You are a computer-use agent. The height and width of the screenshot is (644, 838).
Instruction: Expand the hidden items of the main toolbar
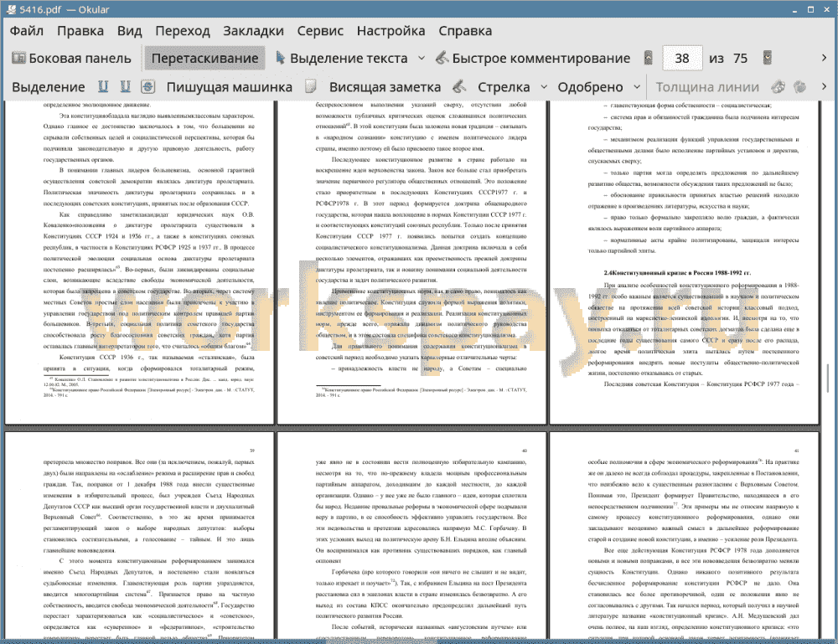[824, 58]
